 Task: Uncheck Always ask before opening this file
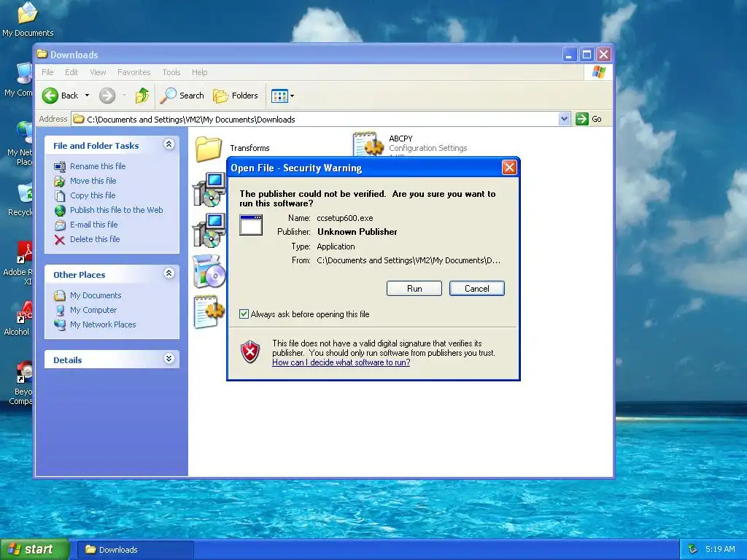tap(244, 314)
